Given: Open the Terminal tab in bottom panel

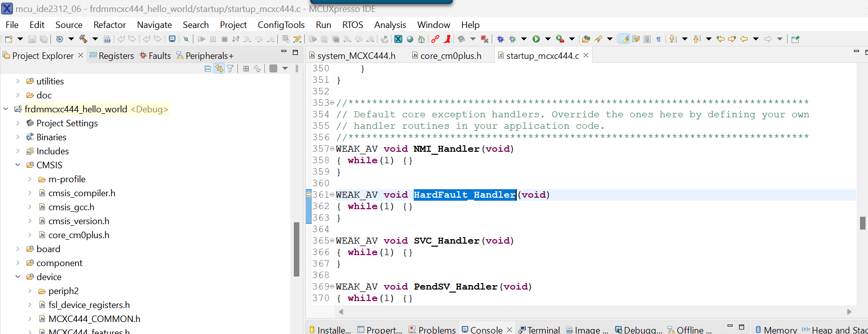Looking at the screenshot, I should coord(539,330).
